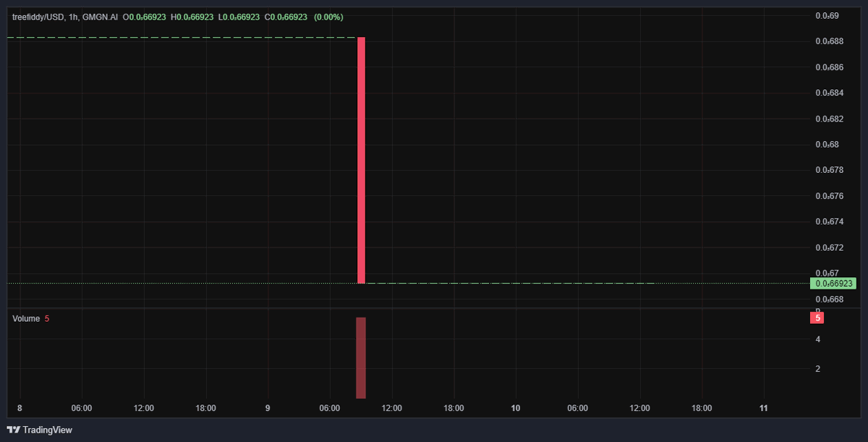This screenshot has width=868, height=442.
Task: Click the Low value L0.0₅66923
Action: coord(239,17)
